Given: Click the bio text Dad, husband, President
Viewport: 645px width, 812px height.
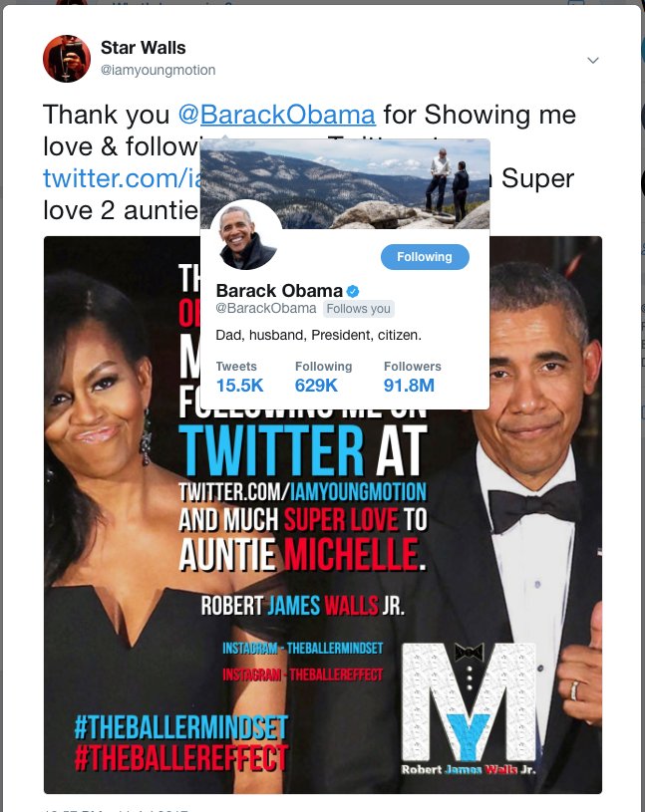Looking at the screenshot, I should pyautogui.click(x=318, y=335).
